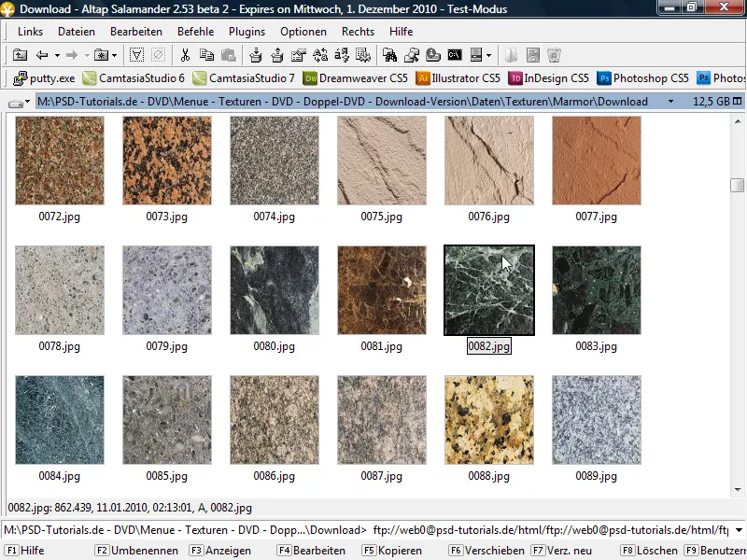This screenshot has width=747, height=560.
Task: Click the greyed-out recycle bin toolbar icon
Action: (554, 55)
